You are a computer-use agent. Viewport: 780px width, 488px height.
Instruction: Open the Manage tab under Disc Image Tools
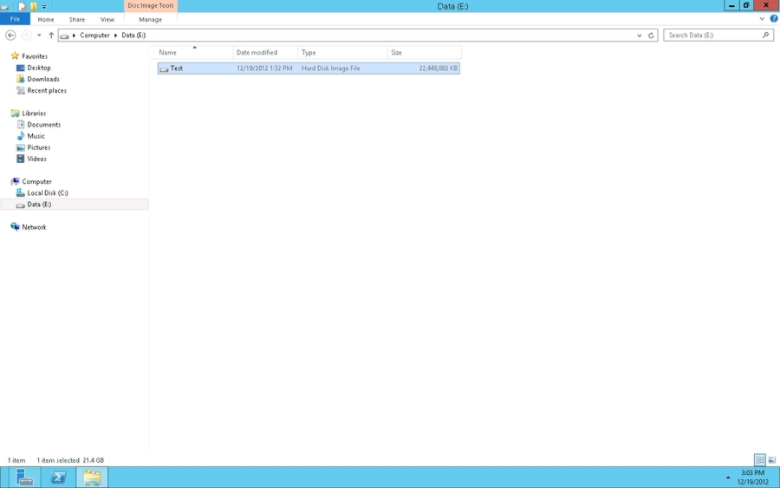click(x=150, y=19)
